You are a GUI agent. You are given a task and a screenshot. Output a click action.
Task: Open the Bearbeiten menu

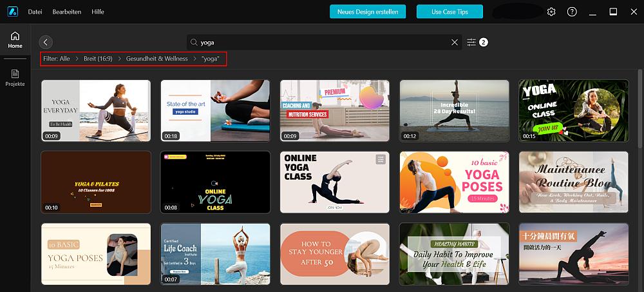66,12
